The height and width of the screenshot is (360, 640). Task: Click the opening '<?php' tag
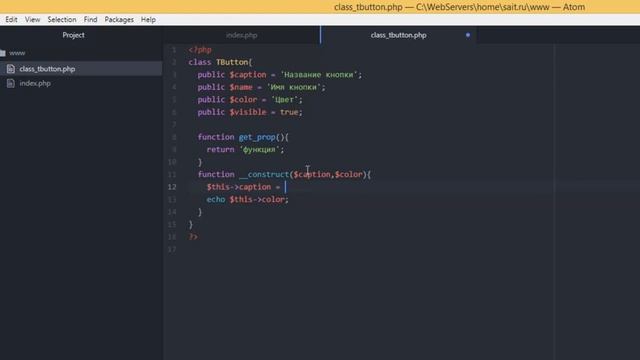click(x=200, y=50)
